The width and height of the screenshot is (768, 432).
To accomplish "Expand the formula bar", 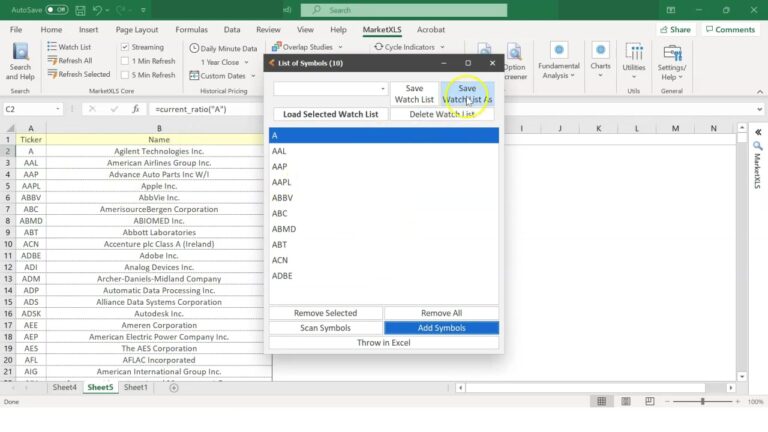I will 759,109.
